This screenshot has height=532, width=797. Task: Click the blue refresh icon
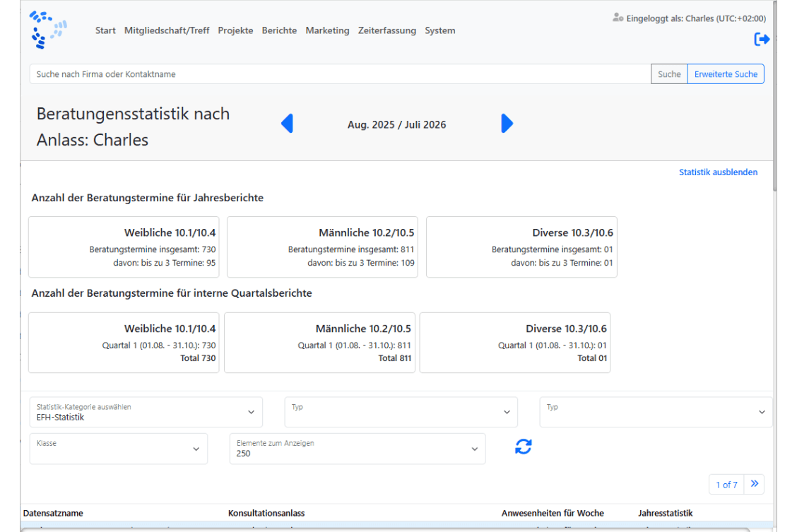click(x=523, y=447)
